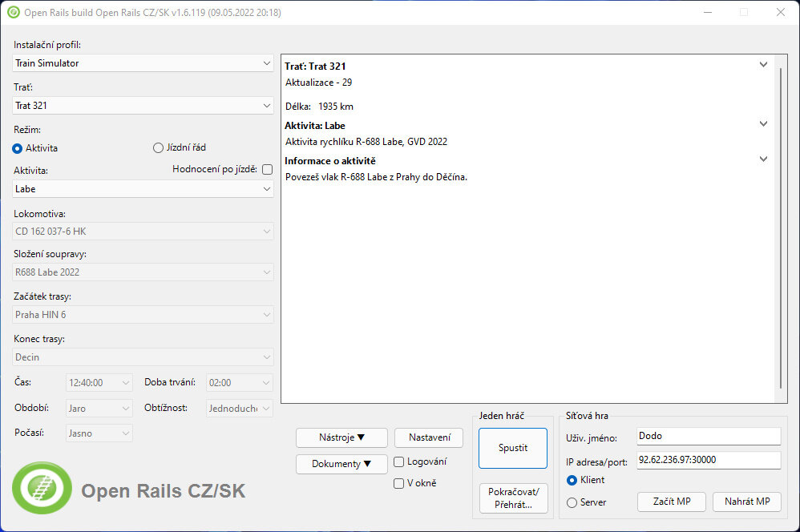The height and width of the screenshot is (532, 800).
Task: Open the Období dropdown showing Jaro
Action: click(99, 408)
